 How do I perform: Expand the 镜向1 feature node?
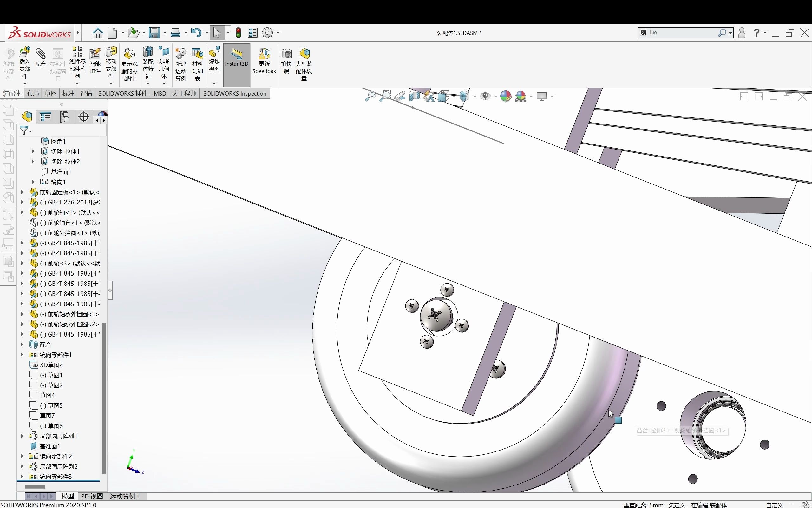pos(33,182)
